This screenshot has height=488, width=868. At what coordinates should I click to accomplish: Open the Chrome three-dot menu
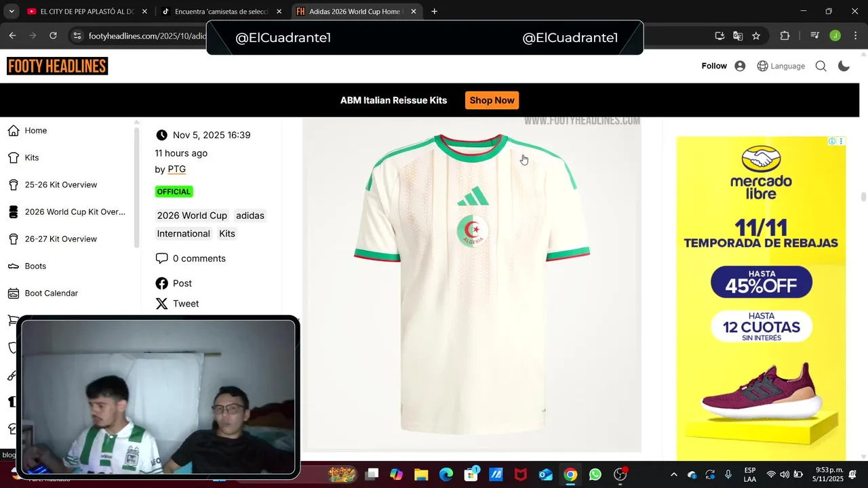(x=855, y=36)
